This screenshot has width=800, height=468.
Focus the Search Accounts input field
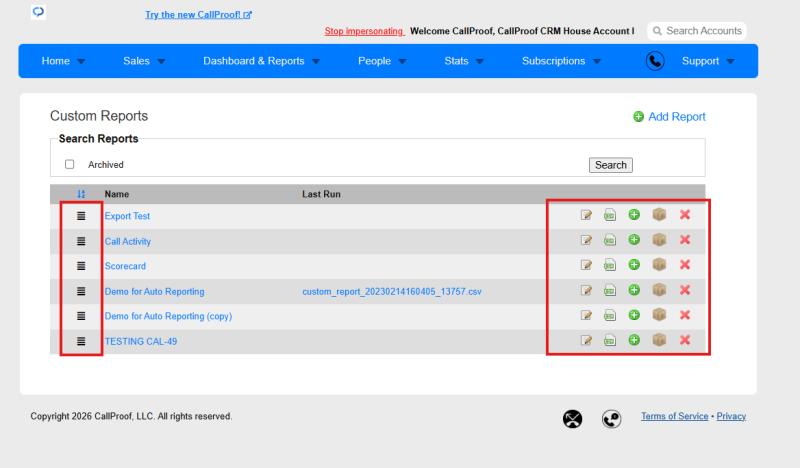[697, 31]
